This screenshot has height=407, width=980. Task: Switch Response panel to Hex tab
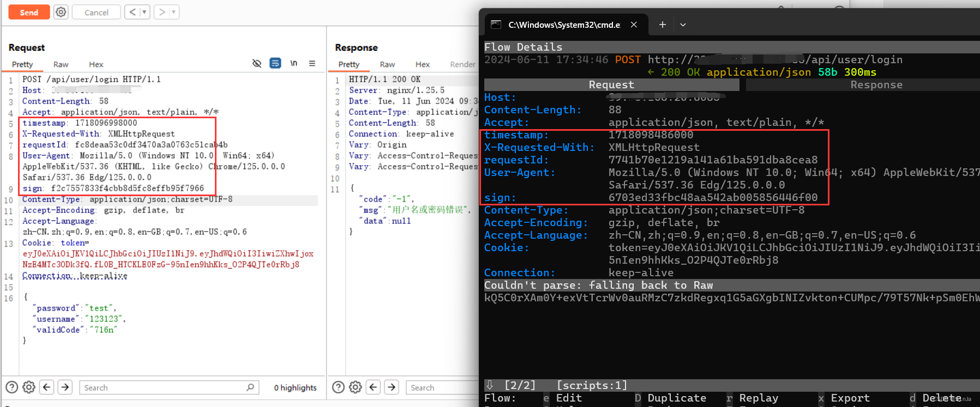tap(423, 64)
